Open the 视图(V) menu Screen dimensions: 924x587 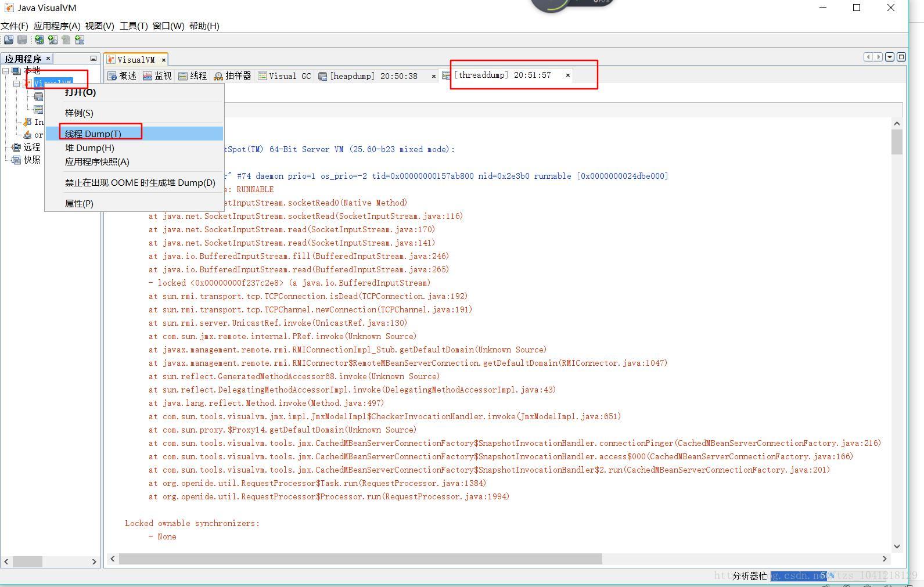tap(99, 26)
